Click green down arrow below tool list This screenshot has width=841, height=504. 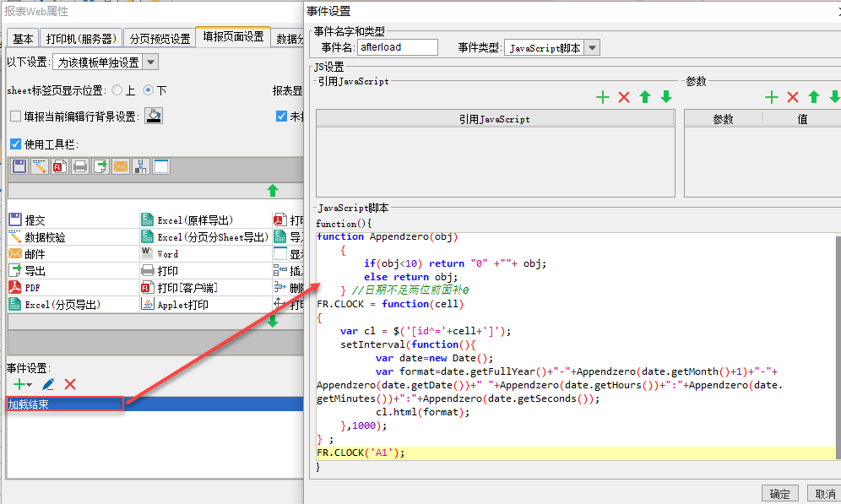click(273, 321)
